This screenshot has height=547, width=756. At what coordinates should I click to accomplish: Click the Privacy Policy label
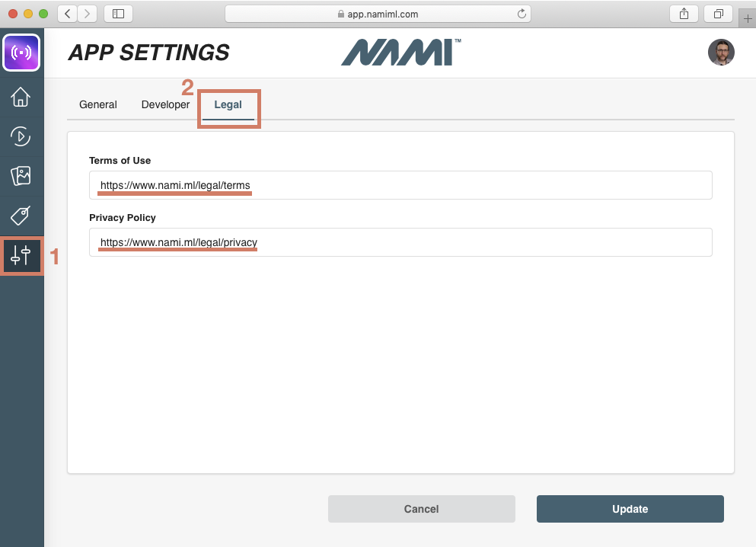(x=123, y=218)
